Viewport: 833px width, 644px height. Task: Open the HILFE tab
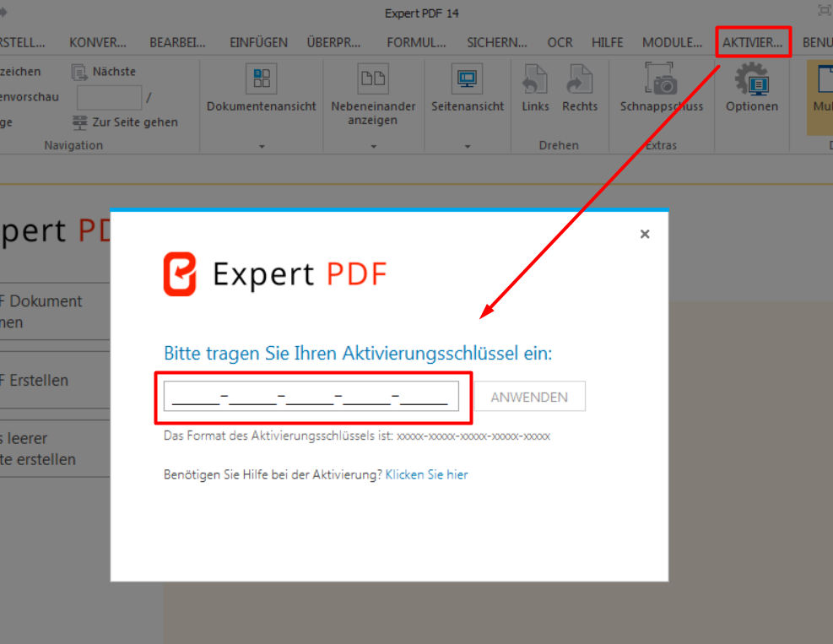(x=607, y=42)
